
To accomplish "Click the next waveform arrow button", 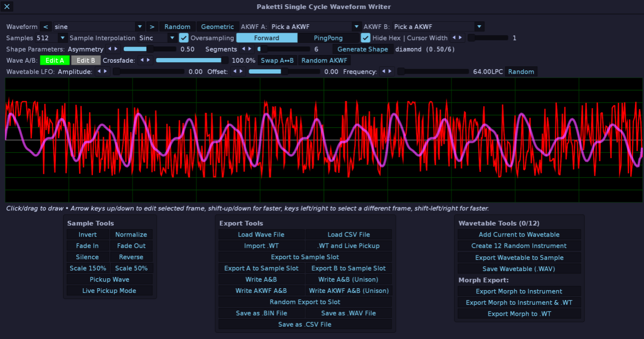I will [x=152, y=27].
